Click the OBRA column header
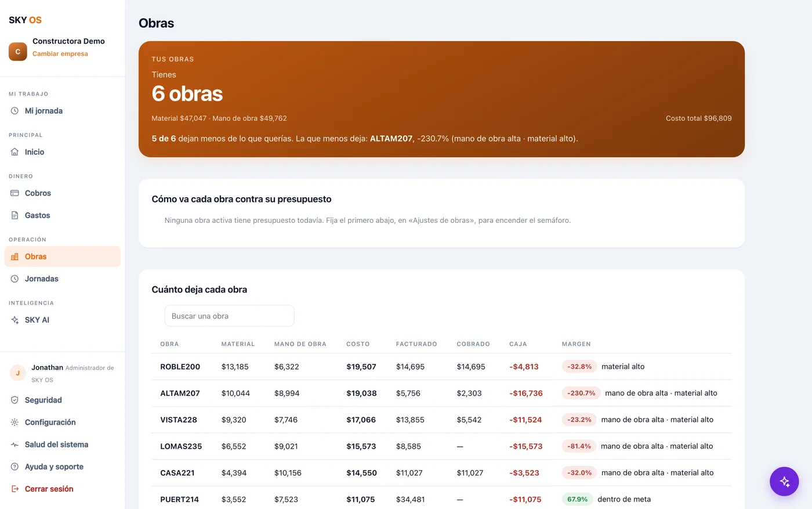812x509 pixels. tap(169, 344)
